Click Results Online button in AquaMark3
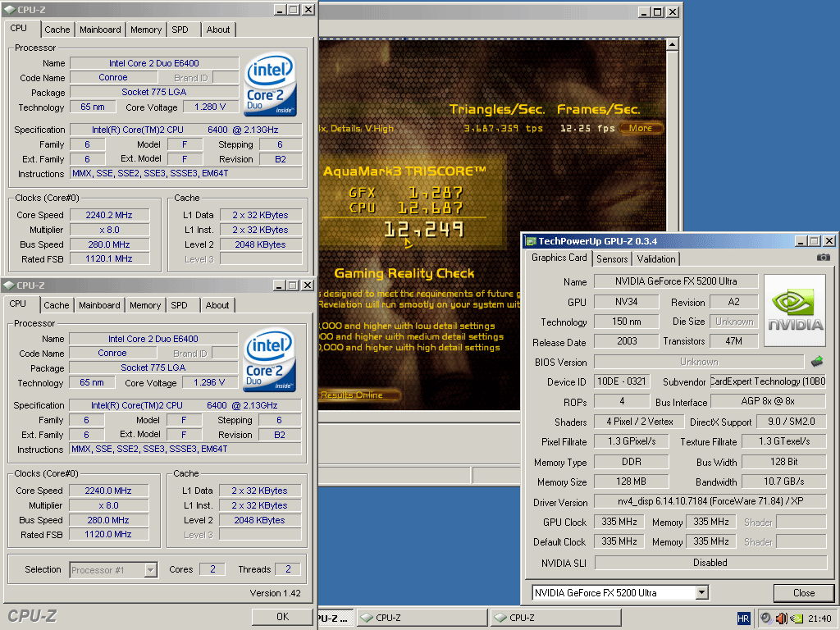The height and width of the screenshot is (630, 840). 359,395
